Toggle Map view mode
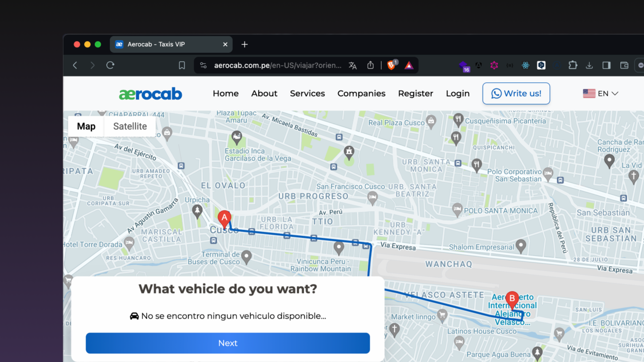Screen dimensions: 644x362 coord(86,126)
